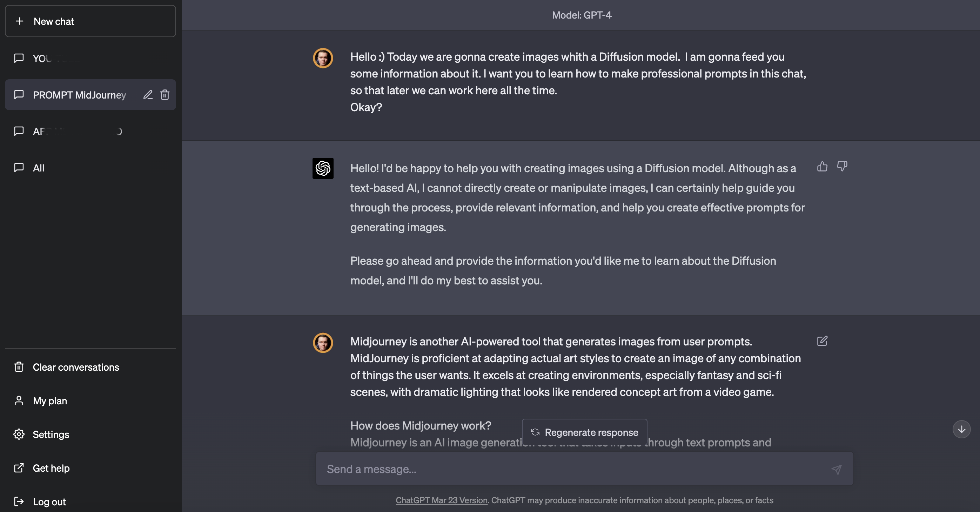Delete the PROMPT MidJourney chat with trash icon
This screenshot has height=512, width=980.
tap(165, 95)
